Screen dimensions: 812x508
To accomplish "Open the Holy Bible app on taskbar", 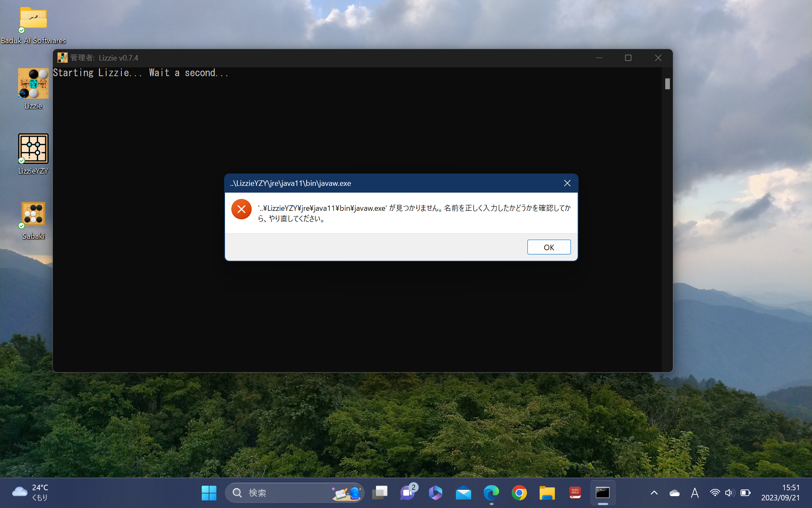I will 575,493.
